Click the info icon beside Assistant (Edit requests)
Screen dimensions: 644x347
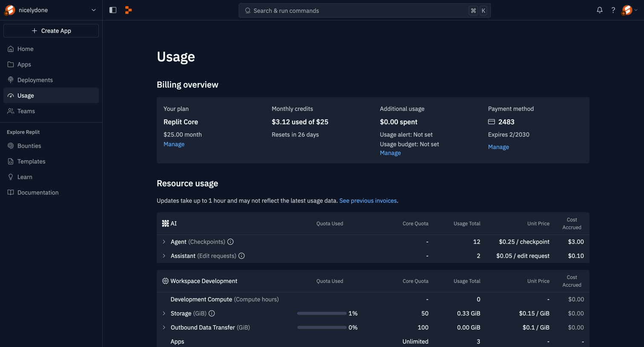[x=241, y=256]
